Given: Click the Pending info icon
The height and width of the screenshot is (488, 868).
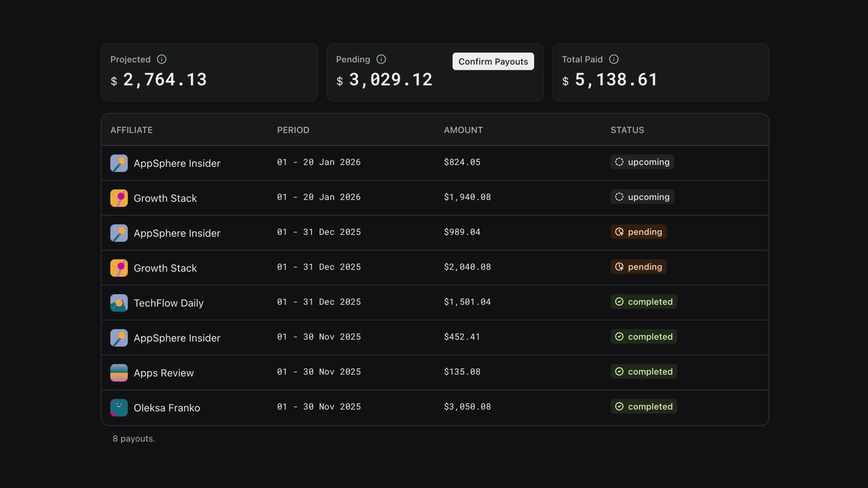Looking at the screenshot, I should pyautogui.click(x=381, y=59).
